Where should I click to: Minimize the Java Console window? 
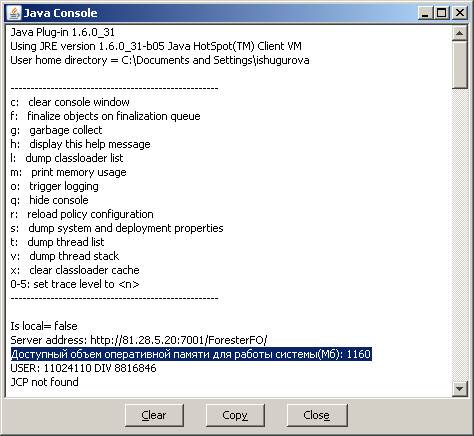[425, 13]
